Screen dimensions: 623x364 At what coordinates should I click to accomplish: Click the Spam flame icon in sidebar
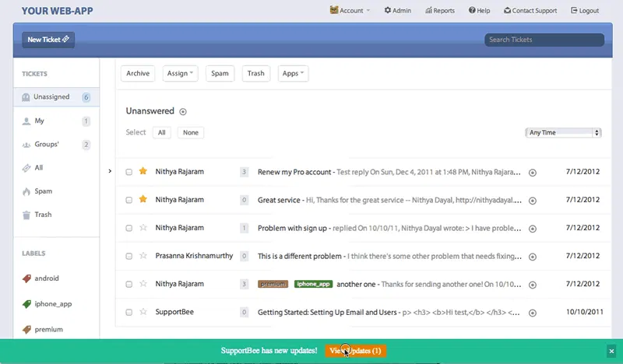coord(26,192)
